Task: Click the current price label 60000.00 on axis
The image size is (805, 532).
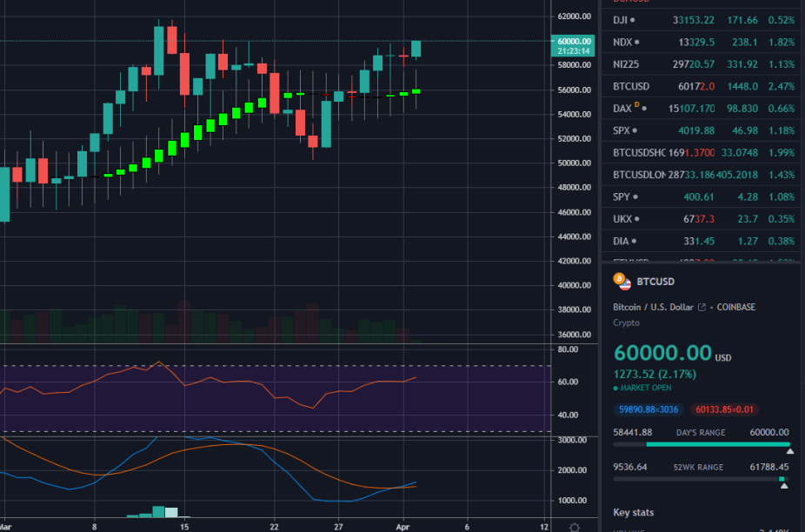Action: (x=574, y=41)
